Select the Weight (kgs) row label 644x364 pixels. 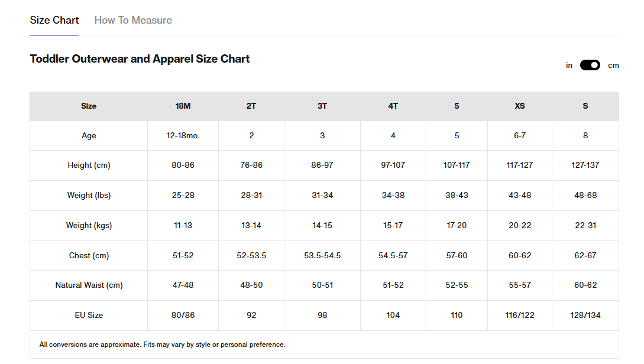click(89, 225)
